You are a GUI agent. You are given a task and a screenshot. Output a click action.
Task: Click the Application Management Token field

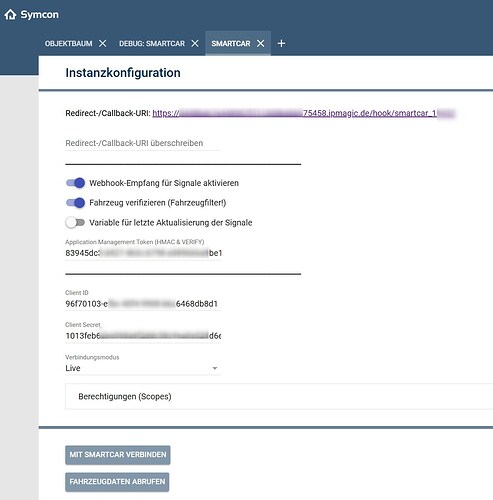click(x=143, y=253)
